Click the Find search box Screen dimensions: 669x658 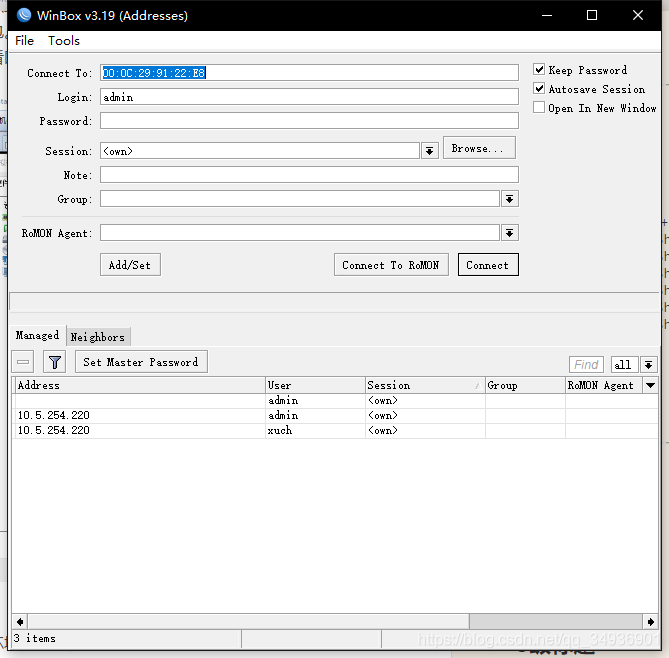pos(586,365)
